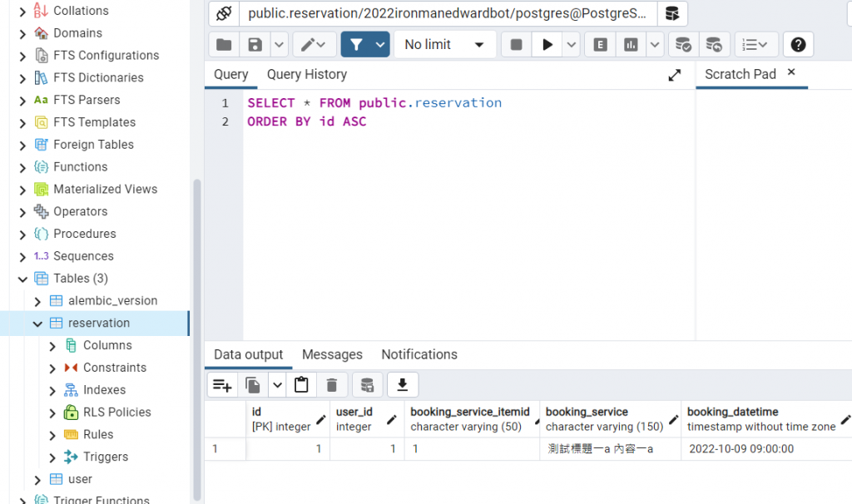The width and height of the screenshot is (852, 504).
Task: Collapse the Tables (3) node
Action: [22, 279]
